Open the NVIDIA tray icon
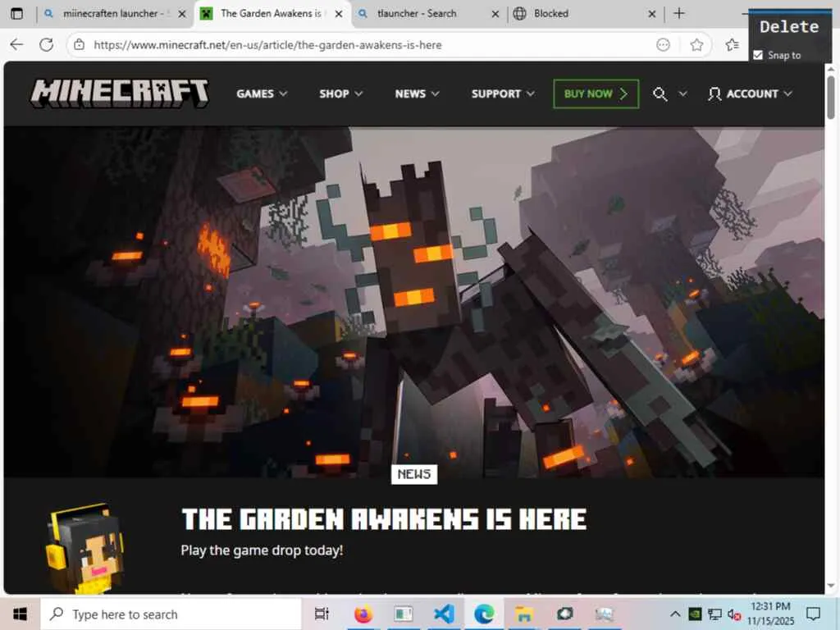This screenshot has width=840, height=630. [694, 614]
